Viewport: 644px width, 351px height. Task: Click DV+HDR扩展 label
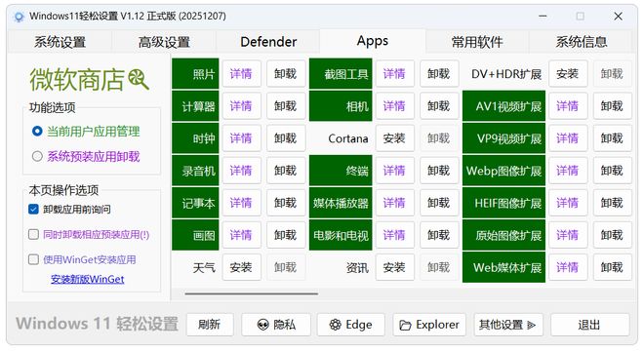point(506,74)
